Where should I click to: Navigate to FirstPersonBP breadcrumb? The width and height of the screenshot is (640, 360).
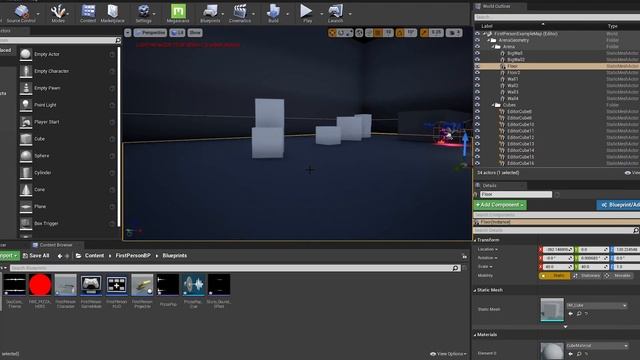133,256
